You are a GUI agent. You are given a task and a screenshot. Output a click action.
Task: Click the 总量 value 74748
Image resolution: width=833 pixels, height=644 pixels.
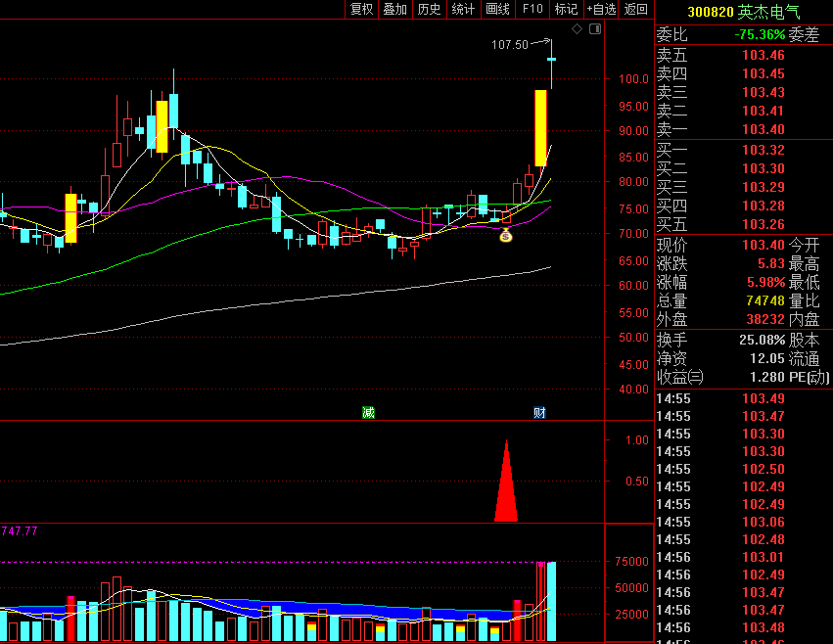point(765,301)
